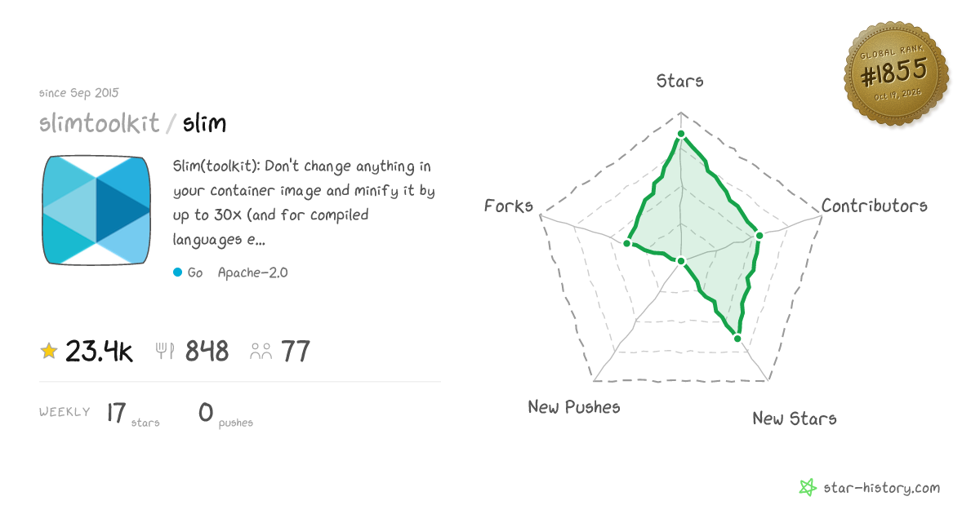Select the Stars axis label
The image size is (980, 514).
(x=680, y=81)
